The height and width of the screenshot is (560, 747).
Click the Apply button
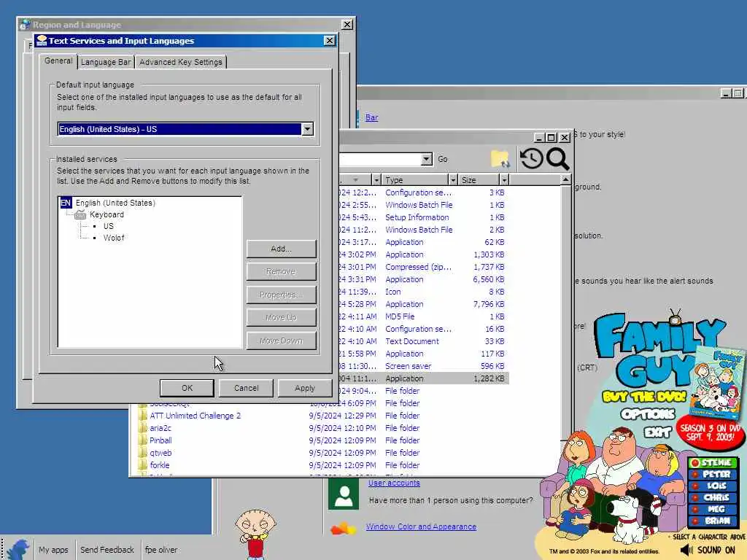tap(305, 388)
